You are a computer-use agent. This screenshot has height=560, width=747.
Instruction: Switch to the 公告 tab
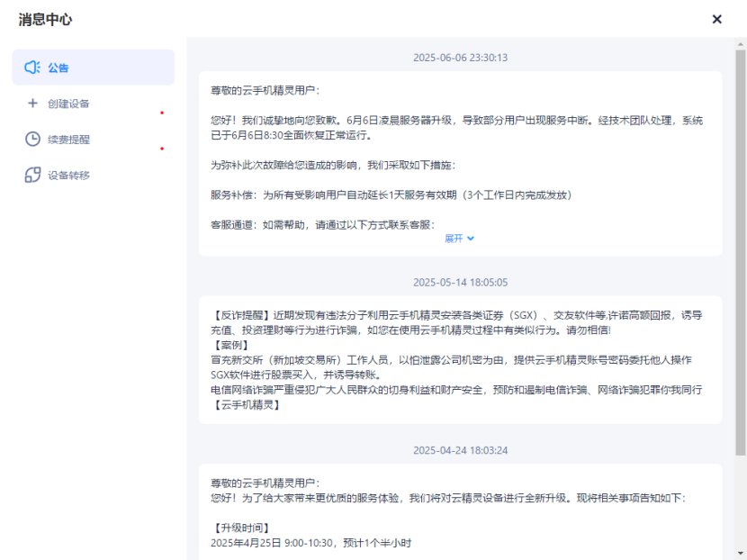[58, 68]
